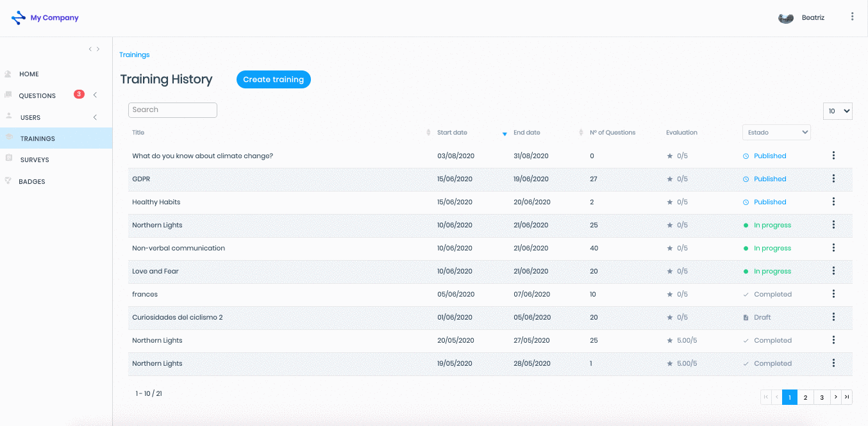Jump to last page button
Image resolution: width=868 pixels, height=426 pixels.
(847, 397)
